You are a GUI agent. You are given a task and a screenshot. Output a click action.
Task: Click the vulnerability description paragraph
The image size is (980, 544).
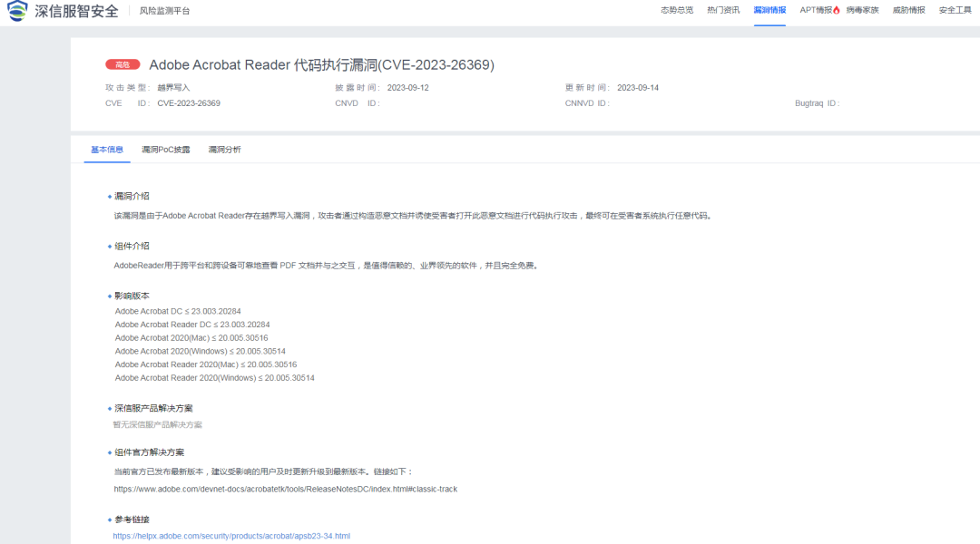413,216
